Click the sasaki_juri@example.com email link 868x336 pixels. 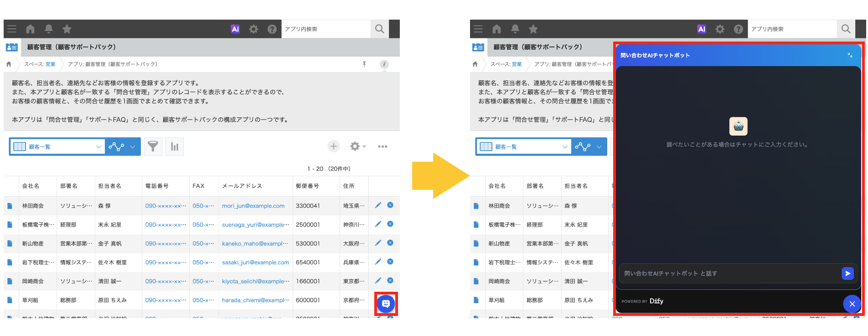255,262
